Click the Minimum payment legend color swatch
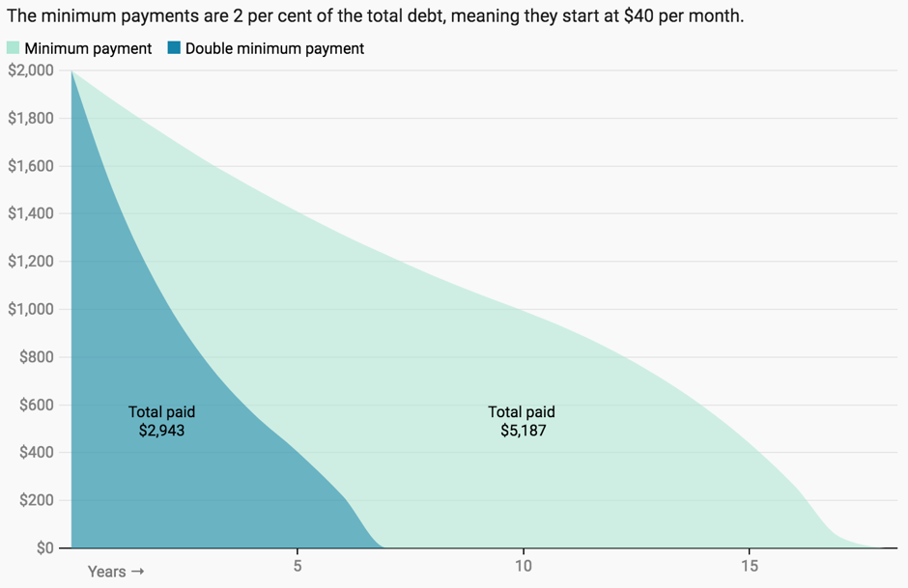This screenshot has width=908, height=588. pos(13,48)
